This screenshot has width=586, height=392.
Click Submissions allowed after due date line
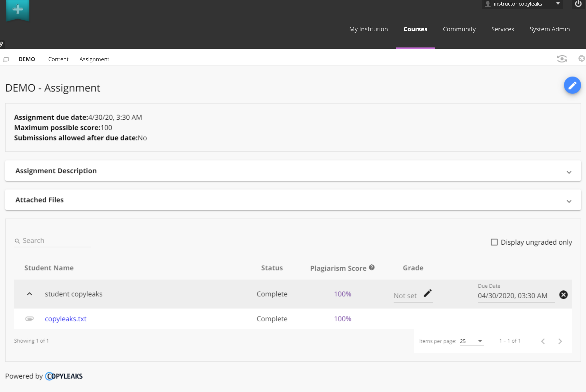point(80,138)
